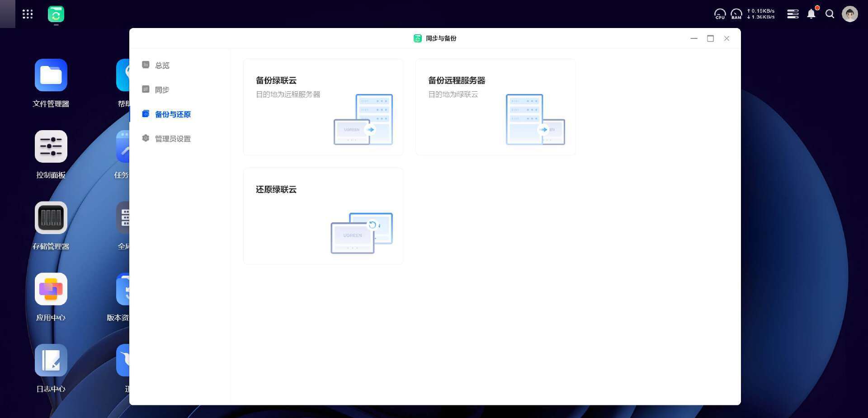Screen dimensions: 868x418
Task: Click the 目的地为绿联云 description text
Action: coord(453,94)
